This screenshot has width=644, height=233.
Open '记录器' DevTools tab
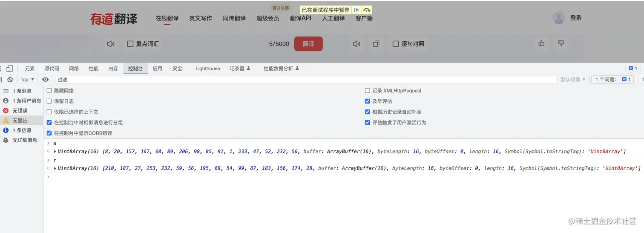240,69
